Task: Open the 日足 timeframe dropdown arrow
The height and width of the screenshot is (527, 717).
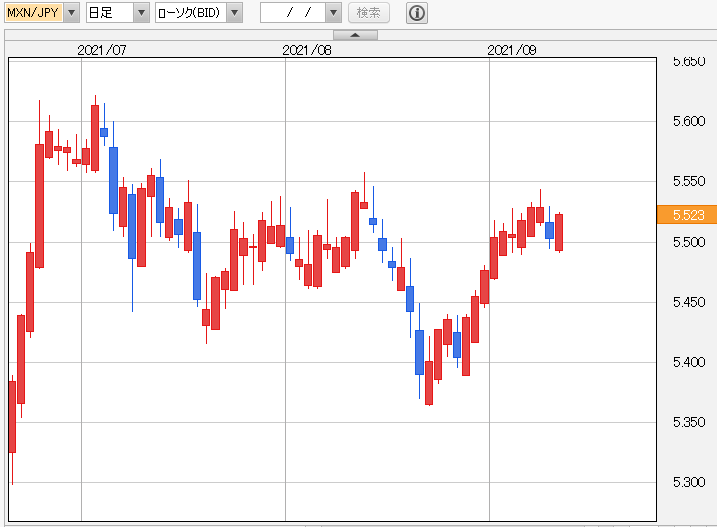Action: (141, 13)
